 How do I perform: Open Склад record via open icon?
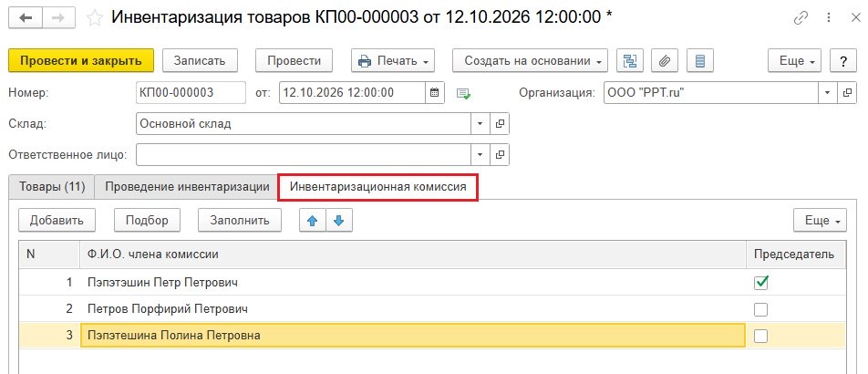pos(500,123)
